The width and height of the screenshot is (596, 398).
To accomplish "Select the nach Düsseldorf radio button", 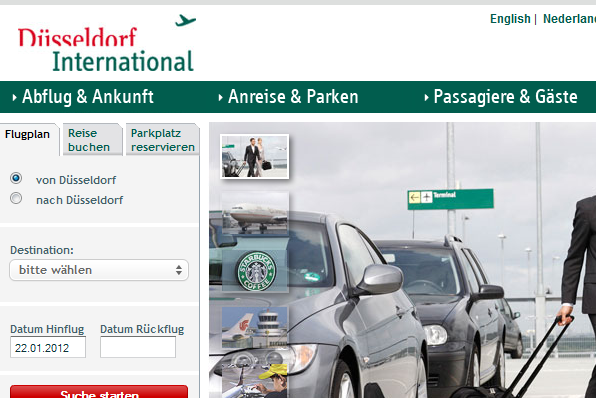I will point(16,198).
